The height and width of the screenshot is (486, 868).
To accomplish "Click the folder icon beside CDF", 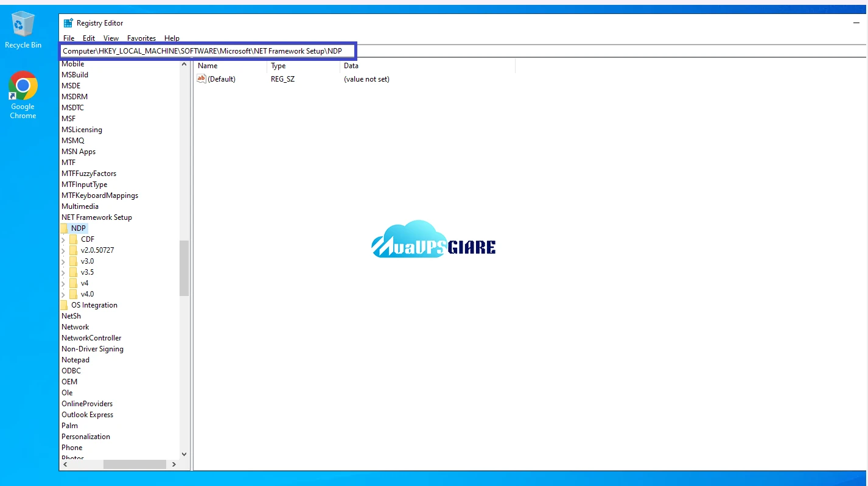I will (x=73, y=239).
